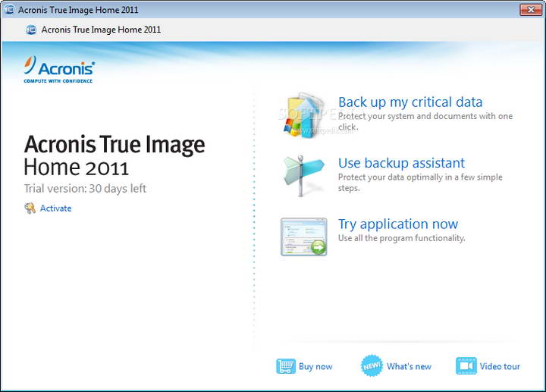Open the Buy now link
Screen dimensions: 546x392
coord(315,366)
